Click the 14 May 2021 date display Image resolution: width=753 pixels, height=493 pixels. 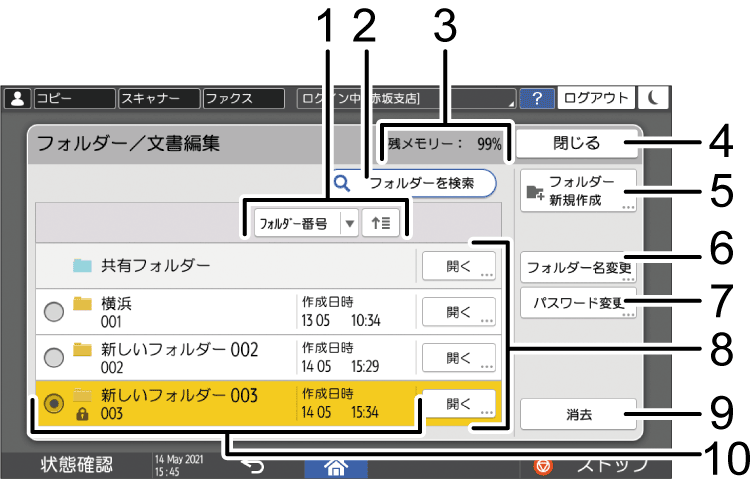[179, 459]
